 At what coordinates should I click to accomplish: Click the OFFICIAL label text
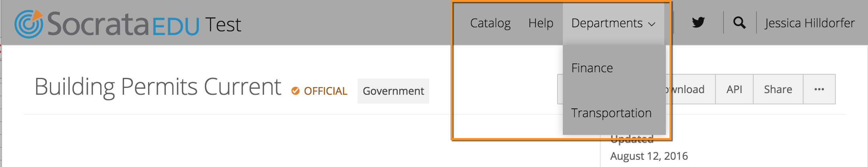tap(326, 91)
